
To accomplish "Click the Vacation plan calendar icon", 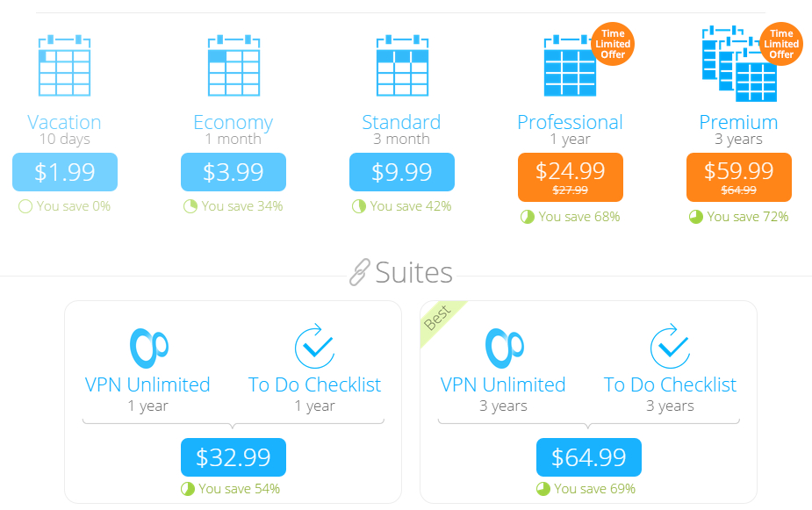I will 65,65.
